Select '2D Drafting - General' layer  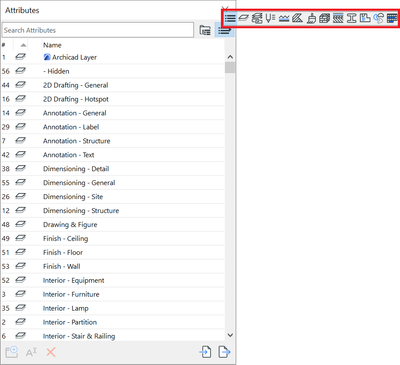[x=113, y=85]
